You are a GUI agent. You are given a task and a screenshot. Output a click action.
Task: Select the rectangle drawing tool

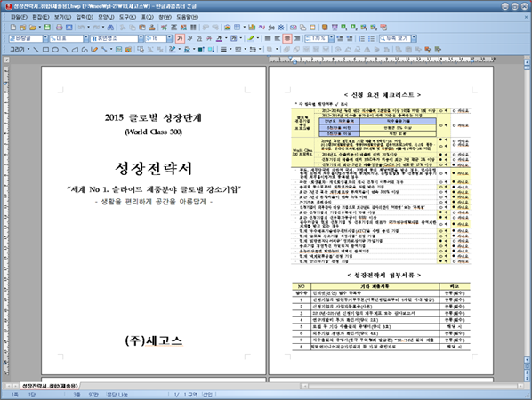point(45,50)
